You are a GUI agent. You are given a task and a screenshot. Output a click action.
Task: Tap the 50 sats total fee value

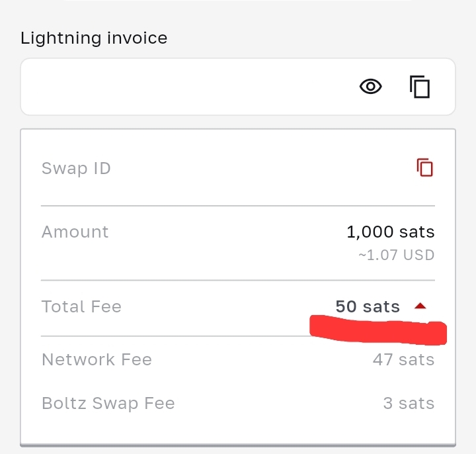click(368, 306)
